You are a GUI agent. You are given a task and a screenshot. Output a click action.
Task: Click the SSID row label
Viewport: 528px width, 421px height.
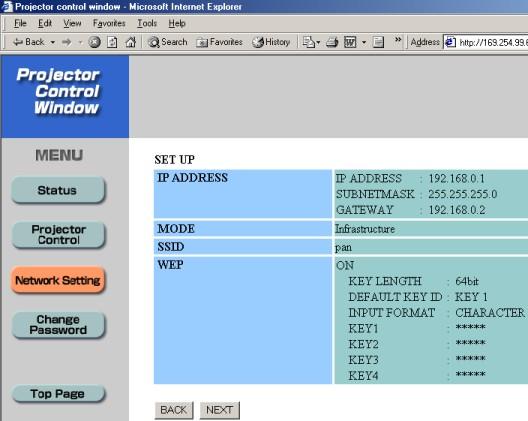pyautogui.click(x=171, y=247)
